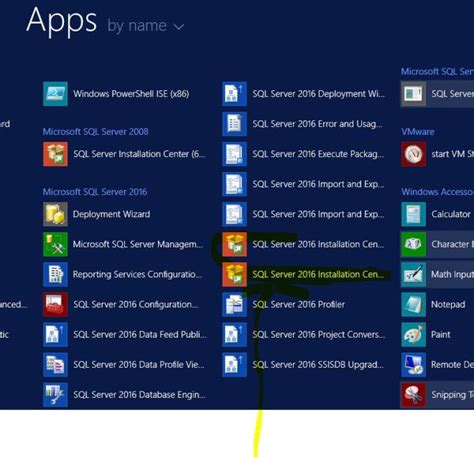The image size is (474, 458).
Task: Open SQL Server 2016 Data Feed Publi... icon
Action: pyautogui.click(x=55, y=335)
